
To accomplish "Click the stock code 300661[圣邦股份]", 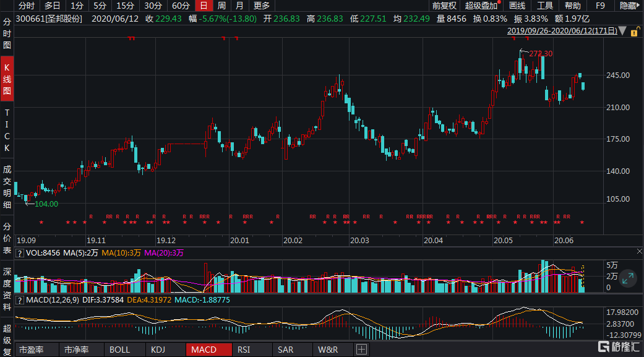I will click(49, 19).
